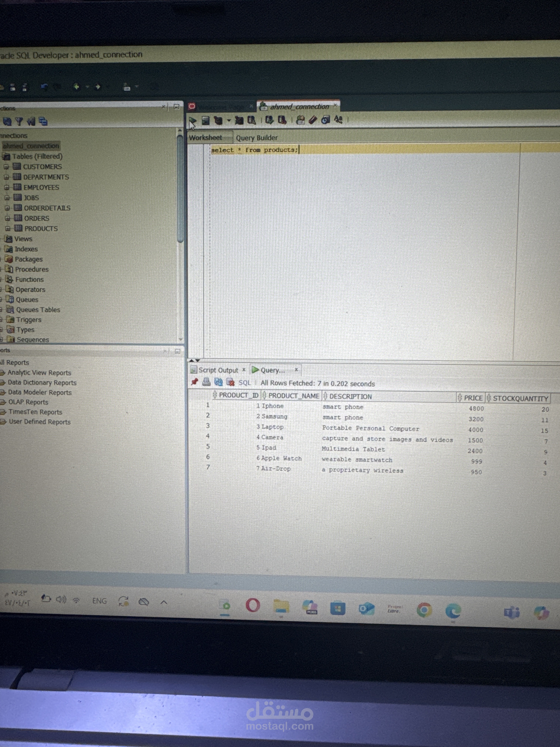Sort by STOCKQUANTITY column header
This screenshot has width=560, height=747.
click(x=518, y=399)
